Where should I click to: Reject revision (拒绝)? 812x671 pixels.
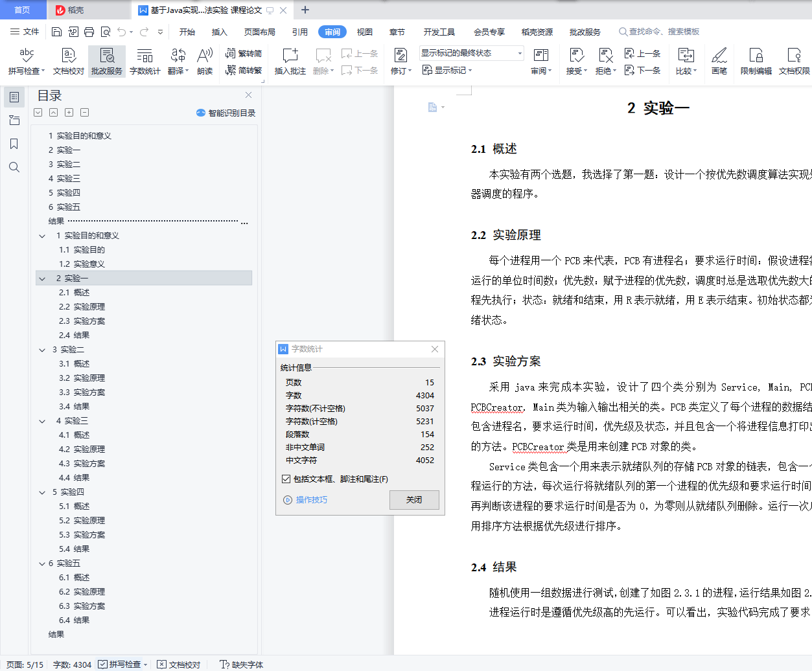606,62
